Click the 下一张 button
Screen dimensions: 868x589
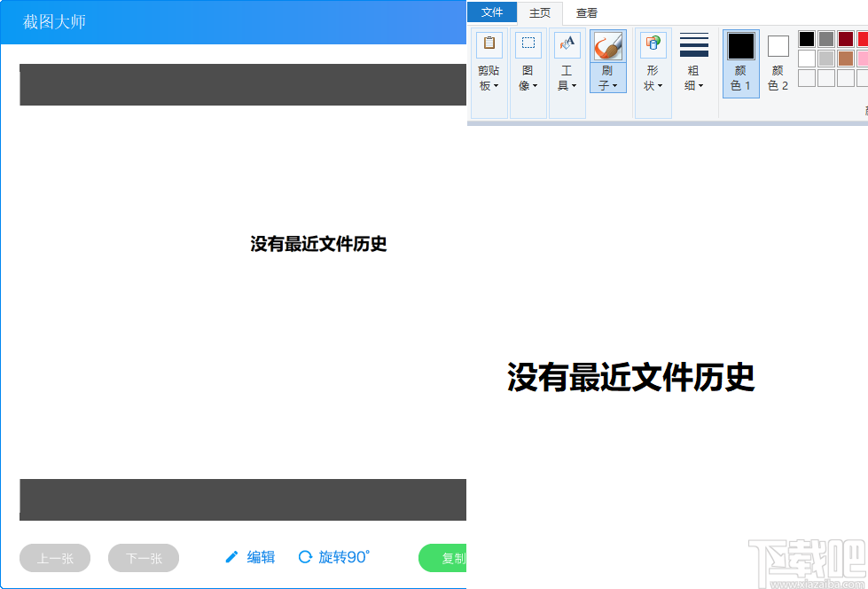tap(143, 557)
